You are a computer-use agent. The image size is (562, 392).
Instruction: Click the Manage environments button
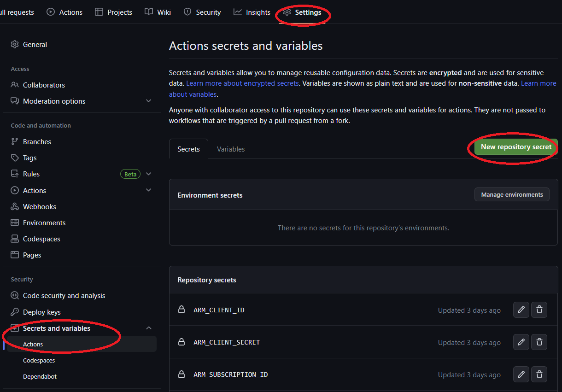coord(511,194)
